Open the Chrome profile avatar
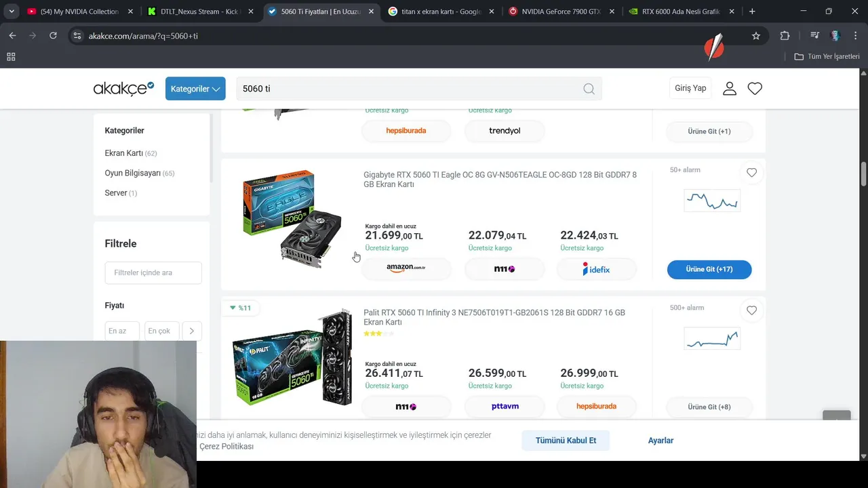This screenshot has width=868, height=488. coord(835,35)
